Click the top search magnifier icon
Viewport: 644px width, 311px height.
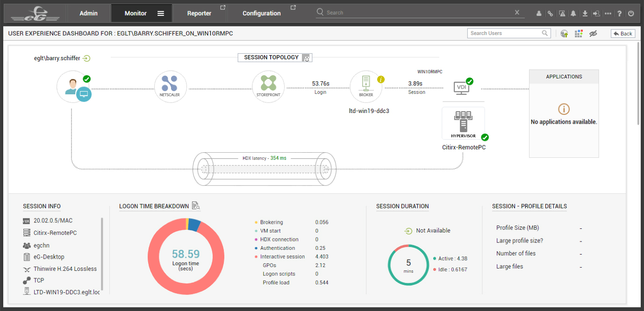click(x=320, y=12)
